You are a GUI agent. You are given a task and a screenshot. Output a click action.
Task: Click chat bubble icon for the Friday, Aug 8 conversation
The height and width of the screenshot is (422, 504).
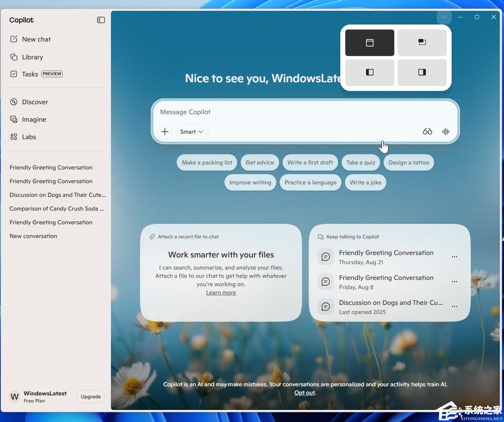326,282
